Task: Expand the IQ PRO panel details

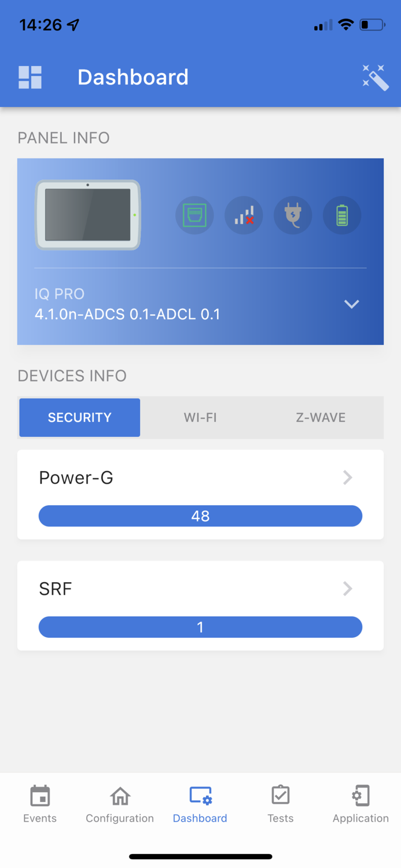Action: click(x=351, y=304)
